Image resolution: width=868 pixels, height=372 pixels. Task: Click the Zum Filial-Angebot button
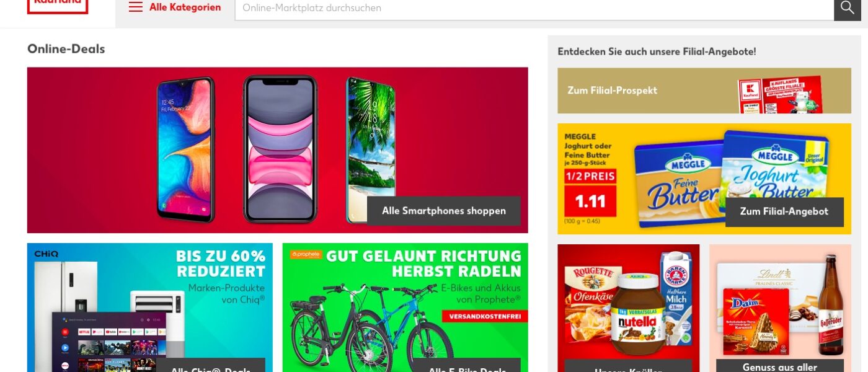click(x=784, y=212)
